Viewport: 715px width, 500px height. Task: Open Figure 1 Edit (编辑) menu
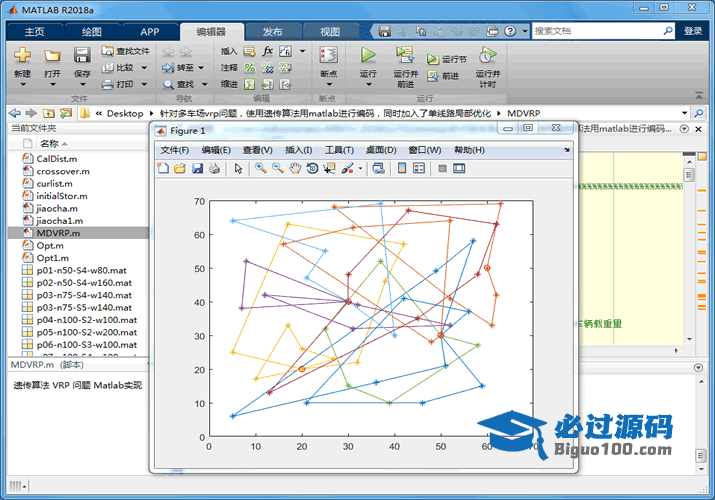pos(216,150)
